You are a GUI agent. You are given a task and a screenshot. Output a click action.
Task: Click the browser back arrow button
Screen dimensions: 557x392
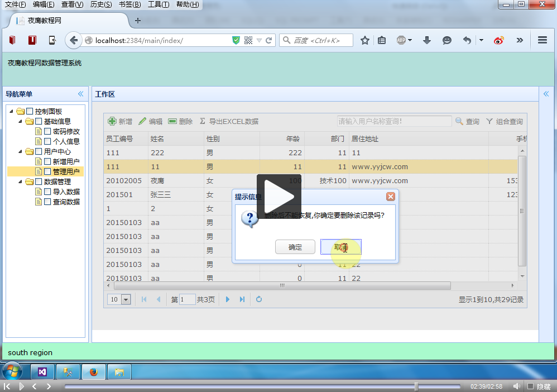point(74,40)
